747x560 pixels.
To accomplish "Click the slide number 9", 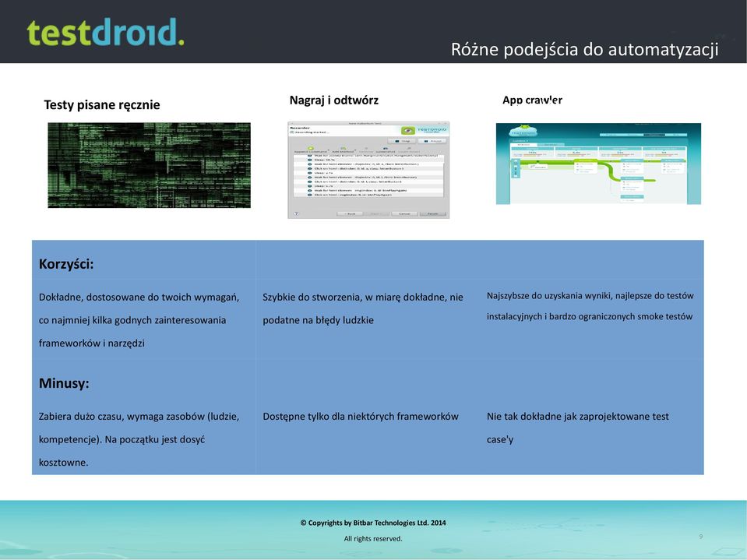I will pyautogui.click(x=701, y=537).
